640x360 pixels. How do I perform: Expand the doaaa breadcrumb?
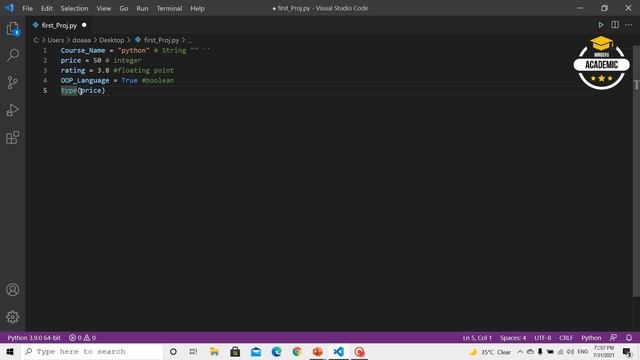coord(82,40)
